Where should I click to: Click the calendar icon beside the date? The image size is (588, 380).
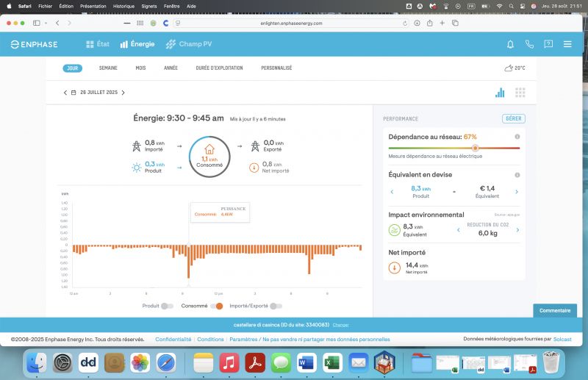tap(73, 93)
